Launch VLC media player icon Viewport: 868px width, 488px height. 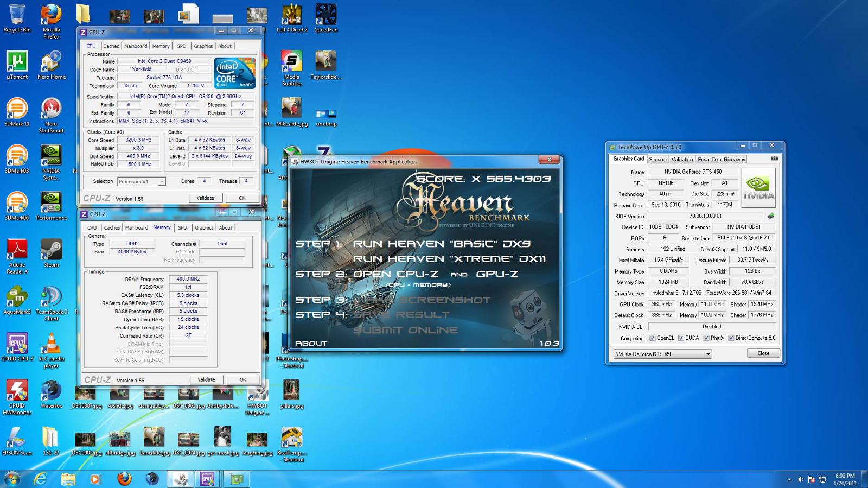(x=51, y=351)
